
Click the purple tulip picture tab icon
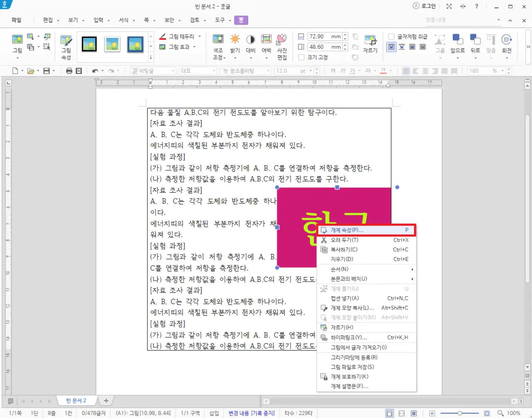coord(241,20)
